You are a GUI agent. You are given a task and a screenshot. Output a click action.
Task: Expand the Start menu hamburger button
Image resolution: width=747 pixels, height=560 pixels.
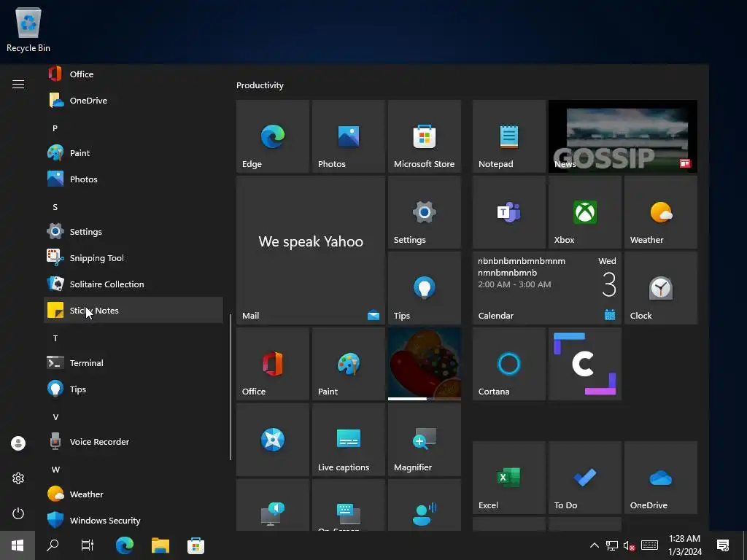point(18,85)
